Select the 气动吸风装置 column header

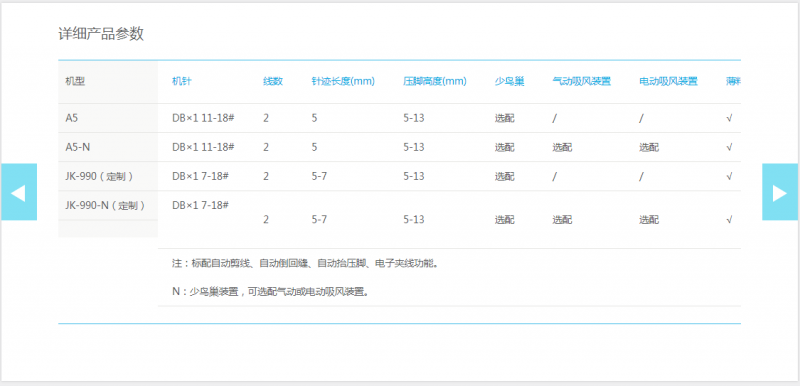pyautogui.click(x=582, y=82)
